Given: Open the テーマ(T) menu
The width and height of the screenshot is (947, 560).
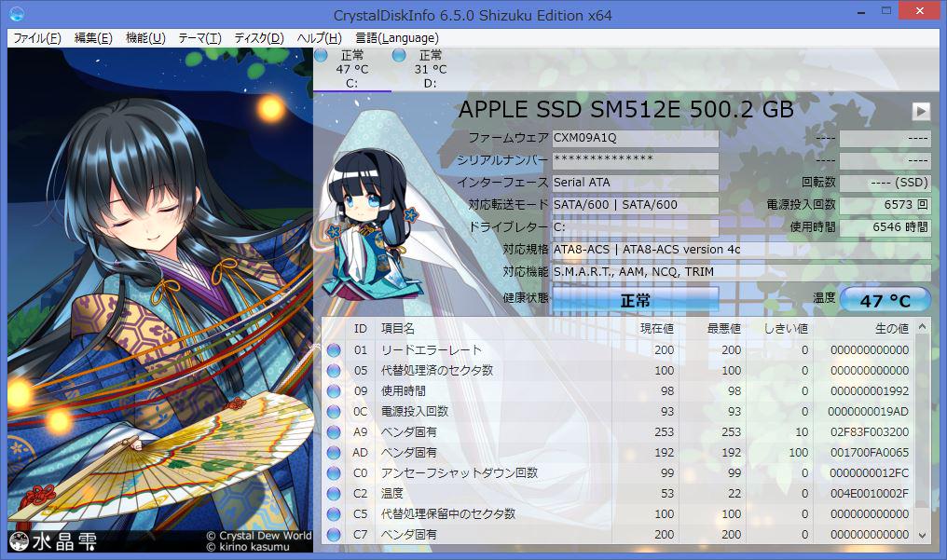Looking at the screenshot, I should tap(199, 38).
